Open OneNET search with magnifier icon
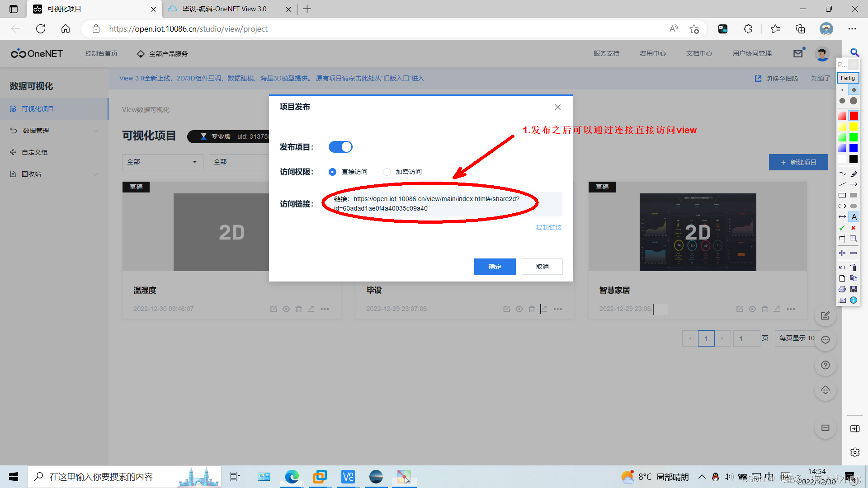 [854, 53]
